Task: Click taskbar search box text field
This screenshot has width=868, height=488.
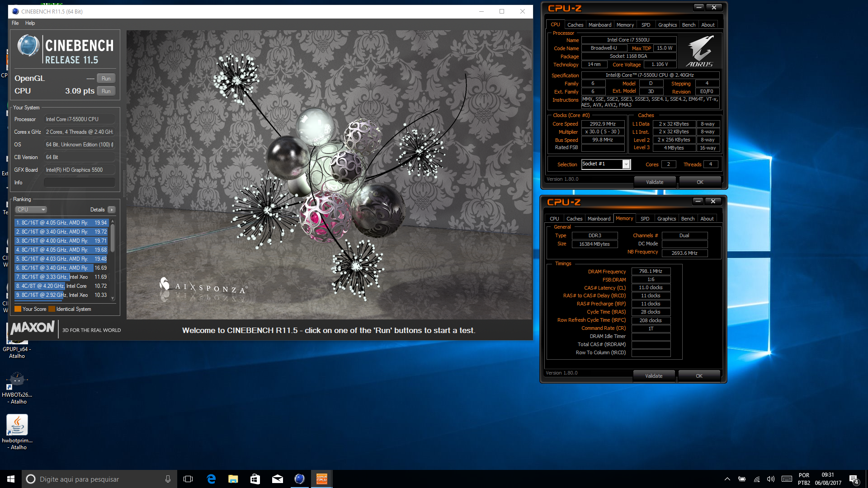Action: [x=99, y=479]
